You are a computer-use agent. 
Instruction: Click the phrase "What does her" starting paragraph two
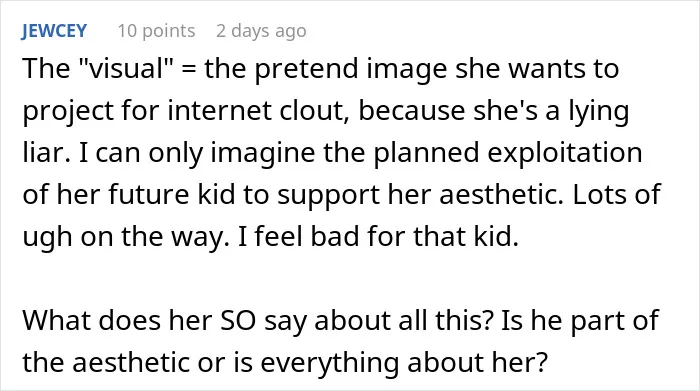coord(117,320)
